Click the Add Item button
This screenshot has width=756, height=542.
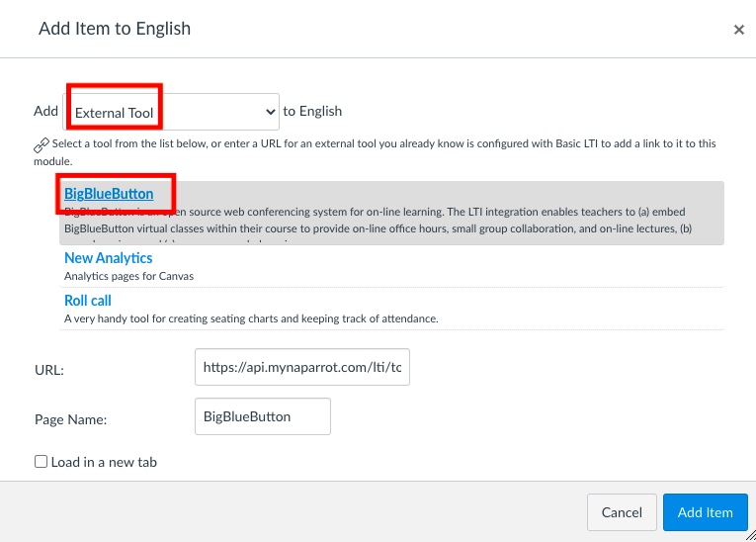(705, 512)
